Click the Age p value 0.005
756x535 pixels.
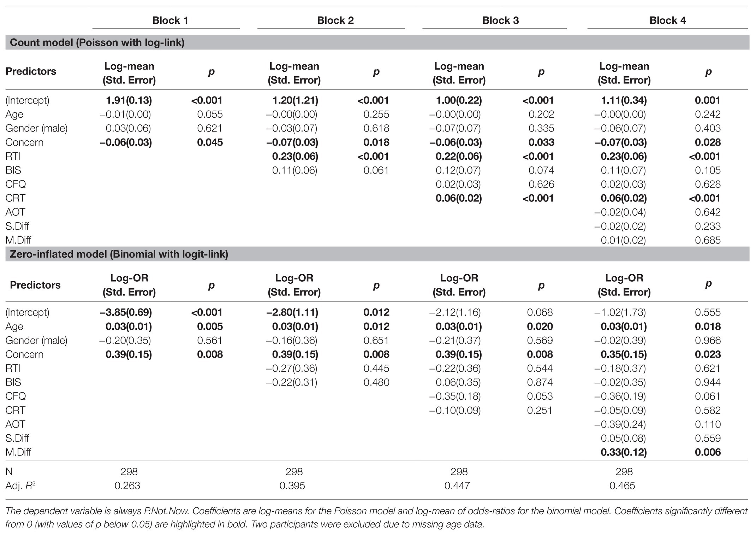[x=210, y=327]
